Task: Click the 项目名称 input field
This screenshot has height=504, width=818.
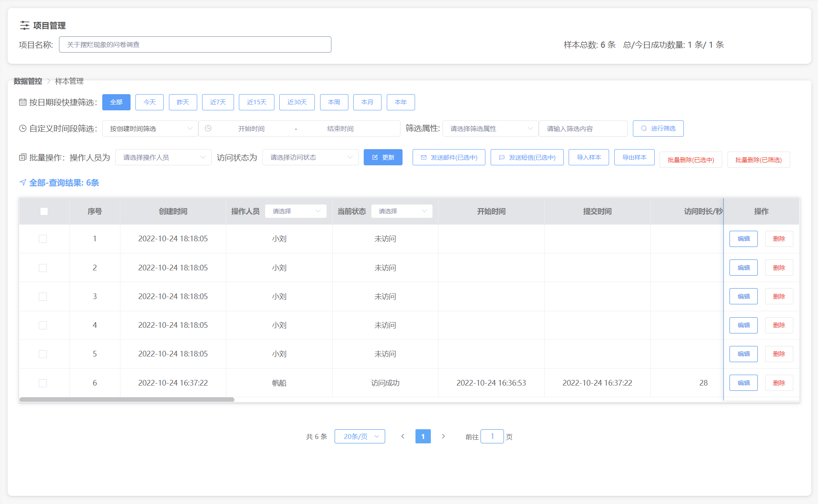Action: (195, 44)
